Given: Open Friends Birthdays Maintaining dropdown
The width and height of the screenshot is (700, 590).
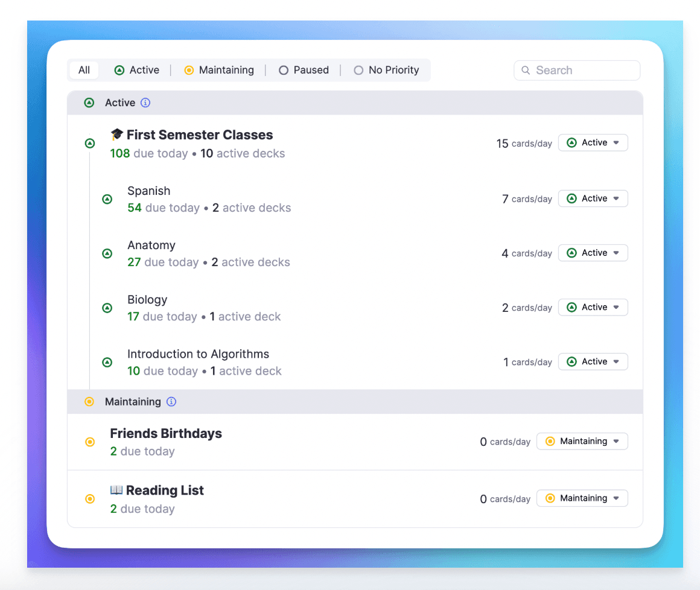Looking at the screenshot, I should (x=582, y=442).
